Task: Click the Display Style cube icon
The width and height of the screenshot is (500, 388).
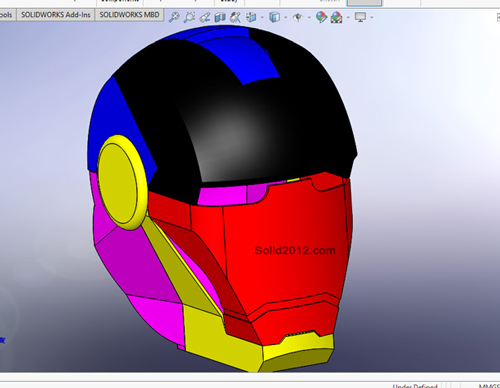Action: coord(274,17)
